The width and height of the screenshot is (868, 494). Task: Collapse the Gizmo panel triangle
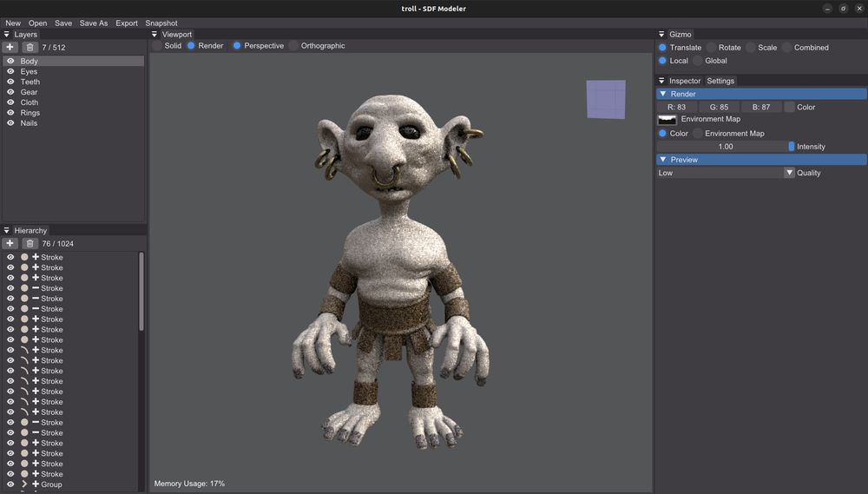[x=661, y=35]
